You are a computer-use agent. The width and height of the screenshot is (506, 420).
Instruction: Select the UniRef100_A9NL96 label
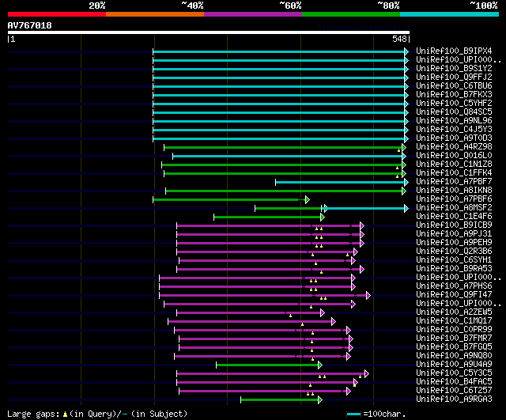(454, 121)
